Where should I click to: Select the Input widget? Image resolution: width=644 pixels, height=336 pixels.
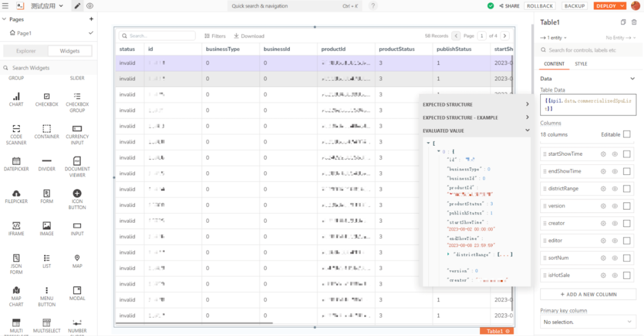[77, 229]
